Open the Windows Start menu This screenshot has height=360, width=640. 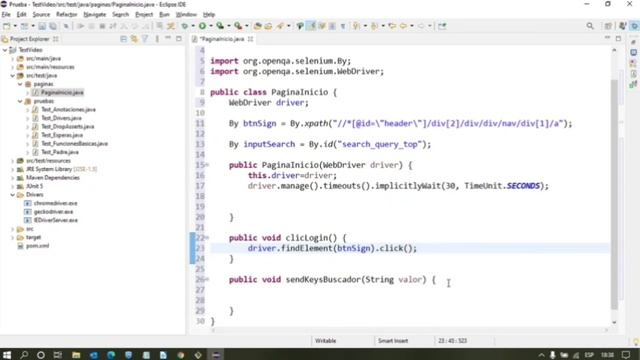pos(7,355)
